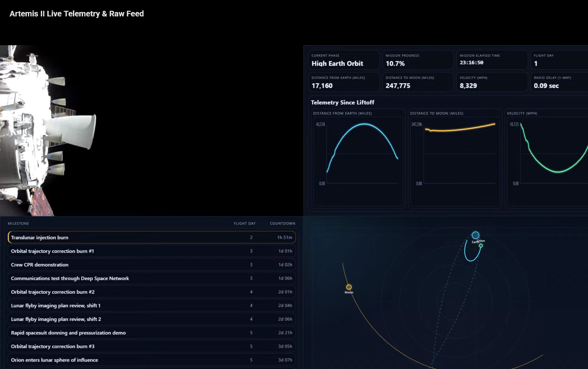Click Orion enters lunar sphere of influence row
Screen dimensions: 588x369
coord(151,360)
